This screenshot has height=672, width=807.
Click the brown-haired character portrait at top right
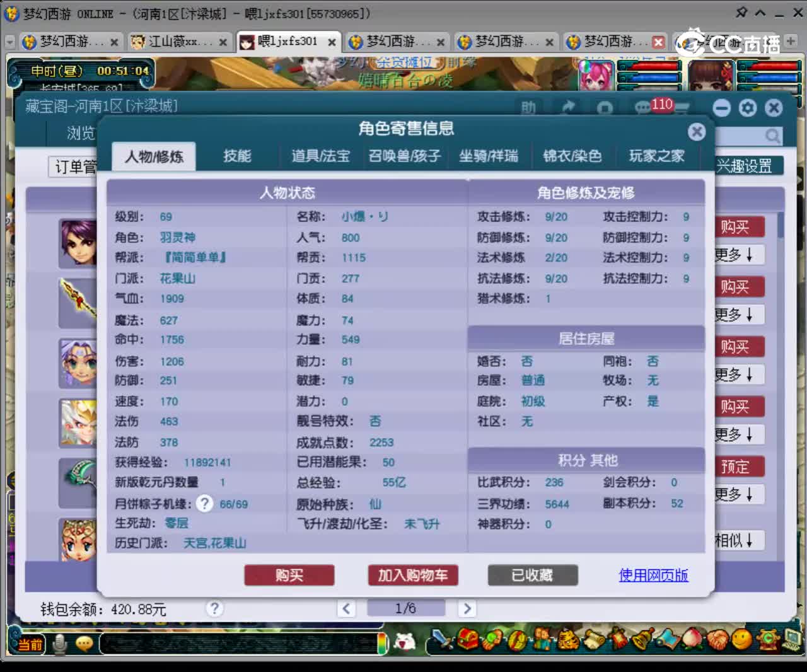[711, 77]
